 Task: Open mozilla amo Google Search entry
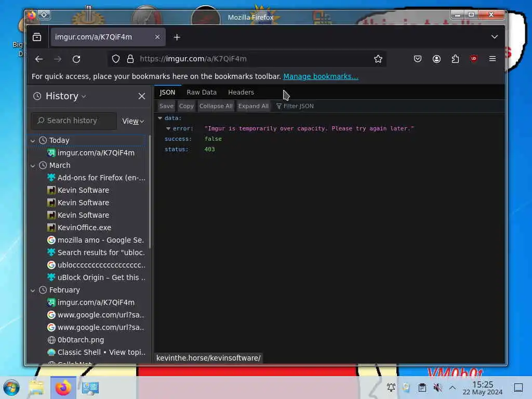[x=96, y=240]
